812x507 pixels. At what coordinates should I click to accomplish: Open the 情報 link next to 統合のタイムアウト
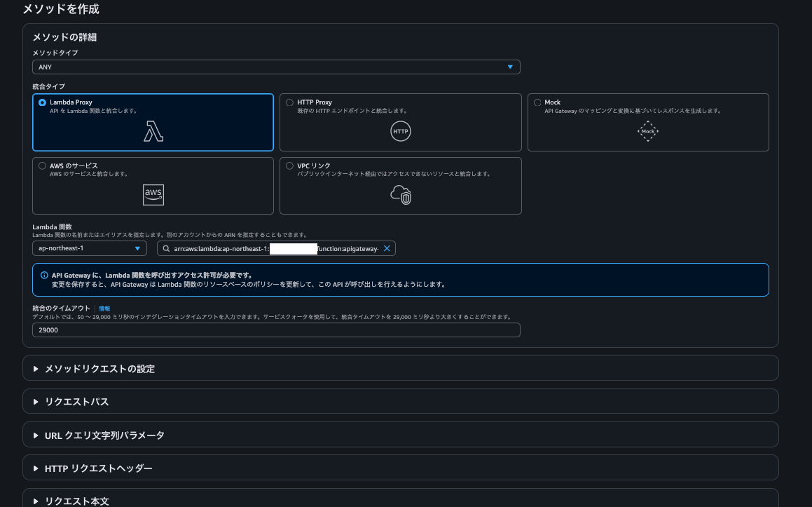tap(104, 309)
